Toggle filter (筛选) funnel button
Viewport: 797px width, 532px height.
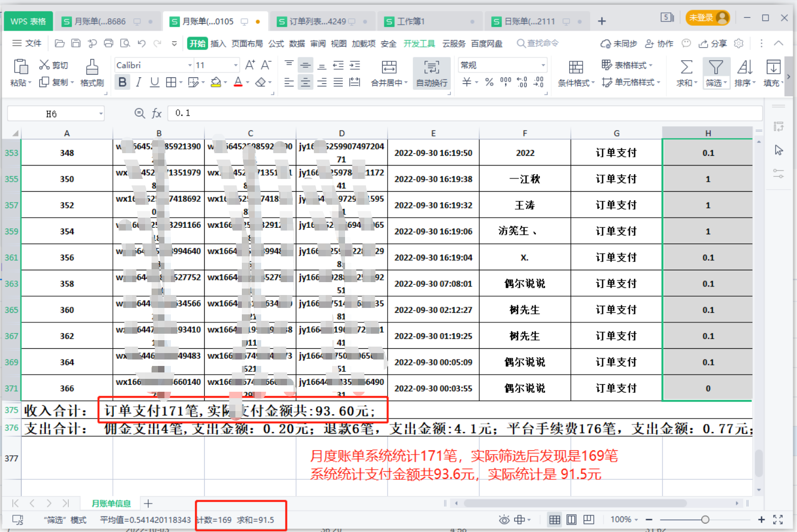716,73
